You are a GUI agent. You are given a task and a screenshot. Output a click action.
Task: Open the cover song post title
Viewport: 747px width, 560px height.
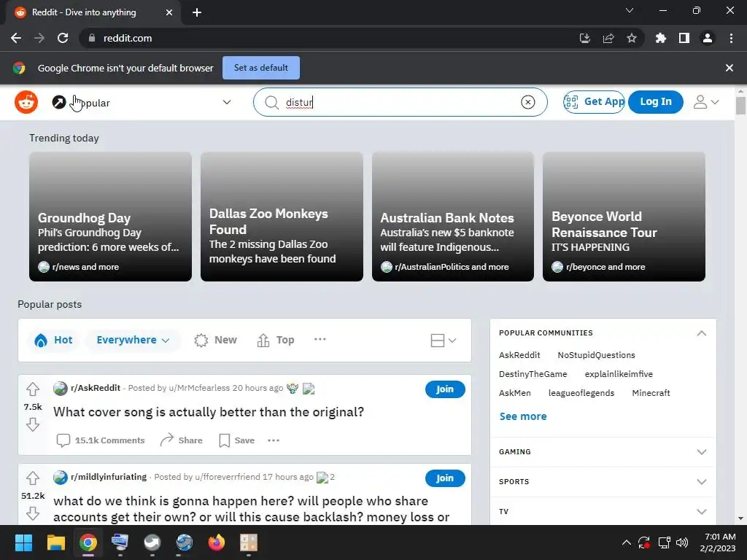click(208, 412)
